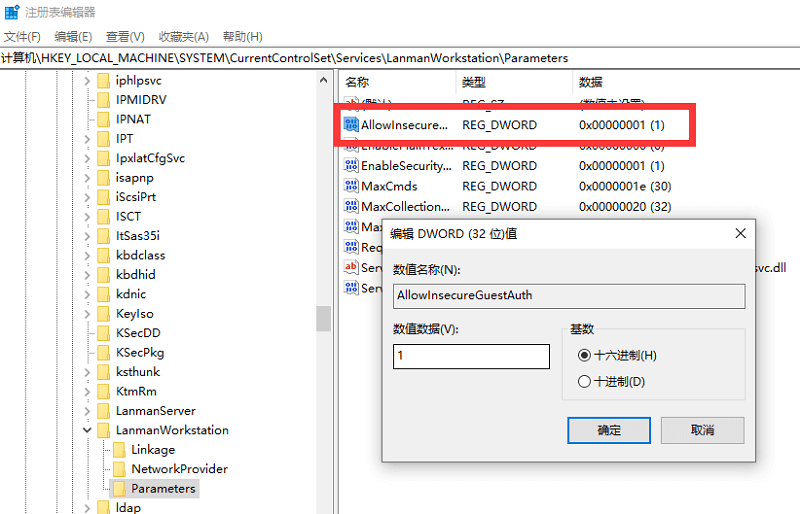Viewport: 800px width, 514px height.
Task: Select the 0x00000020 (32) data cell
Action: click(625, 207)
